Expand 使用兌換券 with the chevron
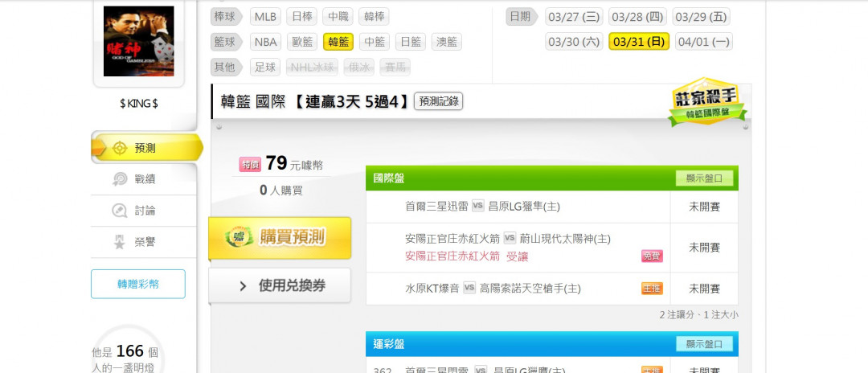868x373 pixels. tap(243, 286)
